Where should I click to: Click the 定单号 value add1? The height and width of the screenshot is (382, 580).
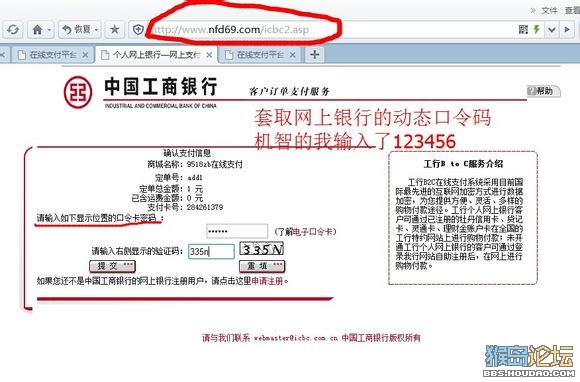(x=195, y=178)
